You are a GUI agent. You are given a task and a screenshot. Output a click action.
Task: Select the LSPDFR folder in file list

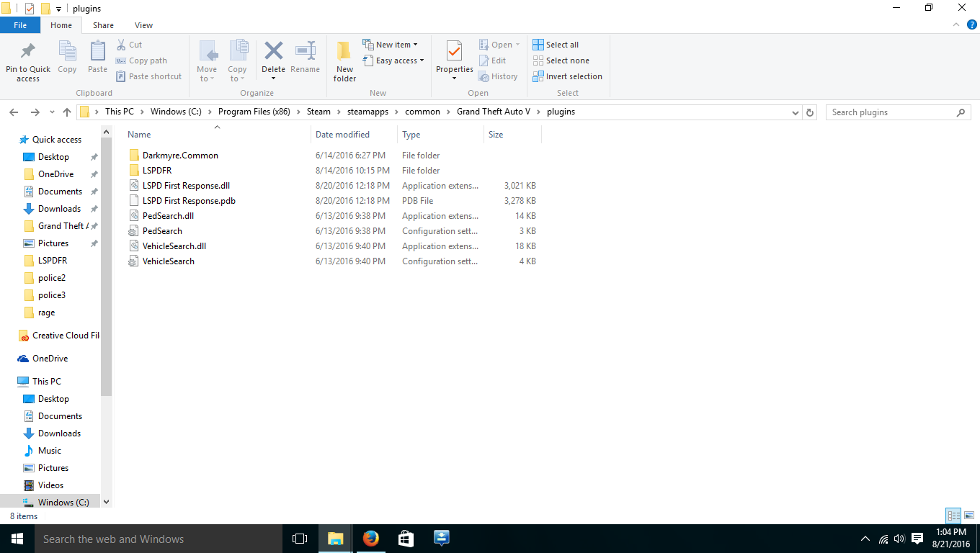157,171
